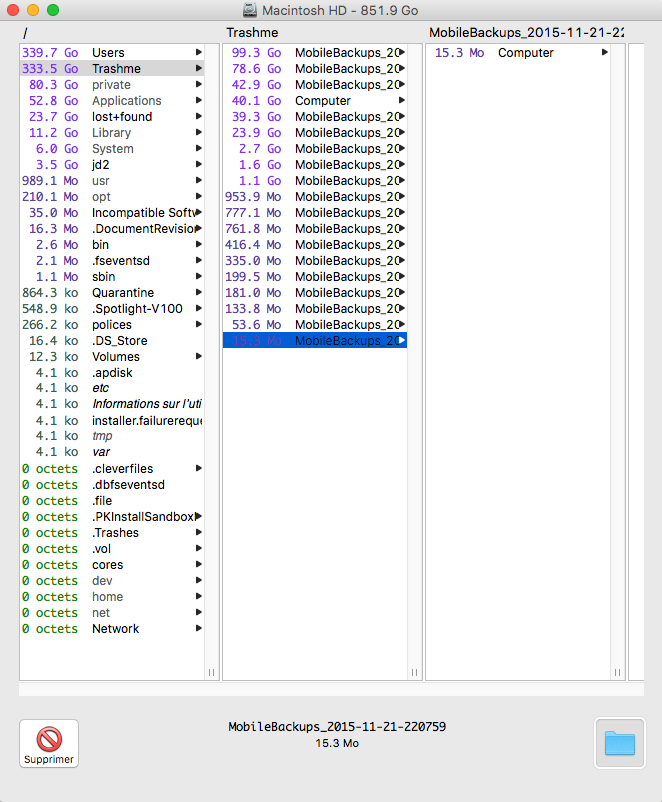The image size is (662, 802).
Task: Select the 416.4 Mo MobileBackups row
Action: 315,244
